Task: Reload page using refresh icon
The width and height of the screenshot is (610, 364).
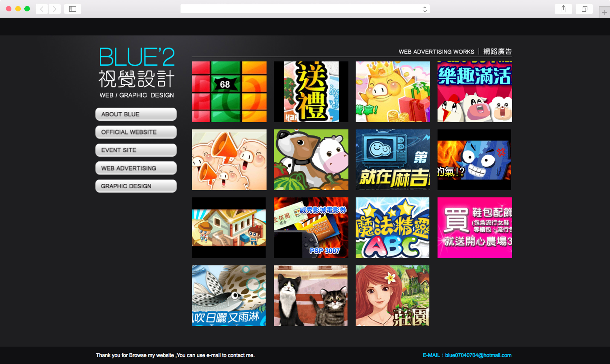Action: 425,9
